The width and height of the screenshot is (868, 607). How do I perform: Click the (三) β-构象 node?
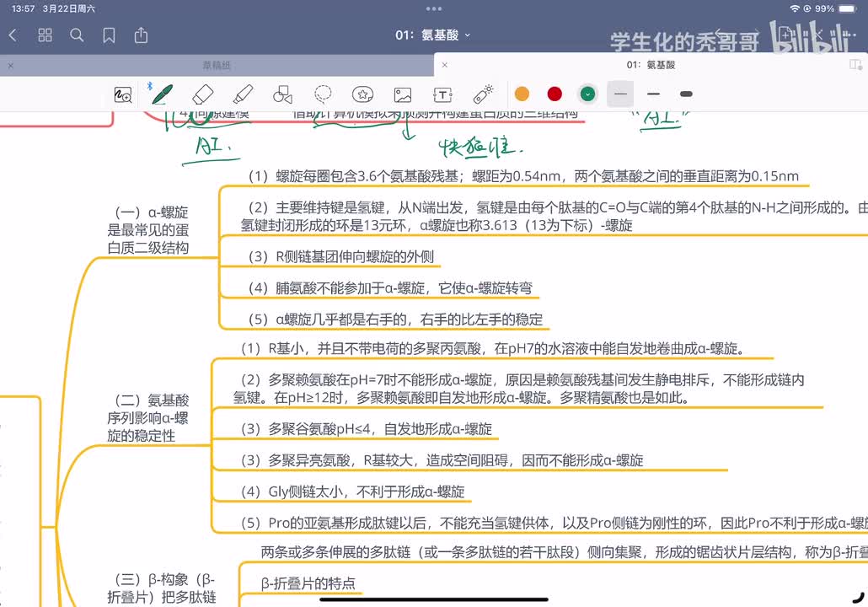162,588
